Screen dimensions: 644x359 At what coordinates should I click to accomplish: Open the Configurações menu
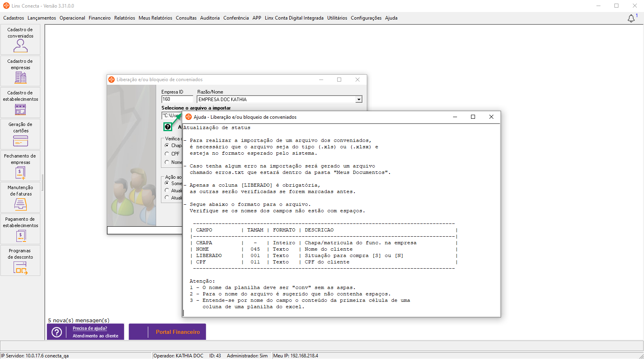[x=366, y=18]
